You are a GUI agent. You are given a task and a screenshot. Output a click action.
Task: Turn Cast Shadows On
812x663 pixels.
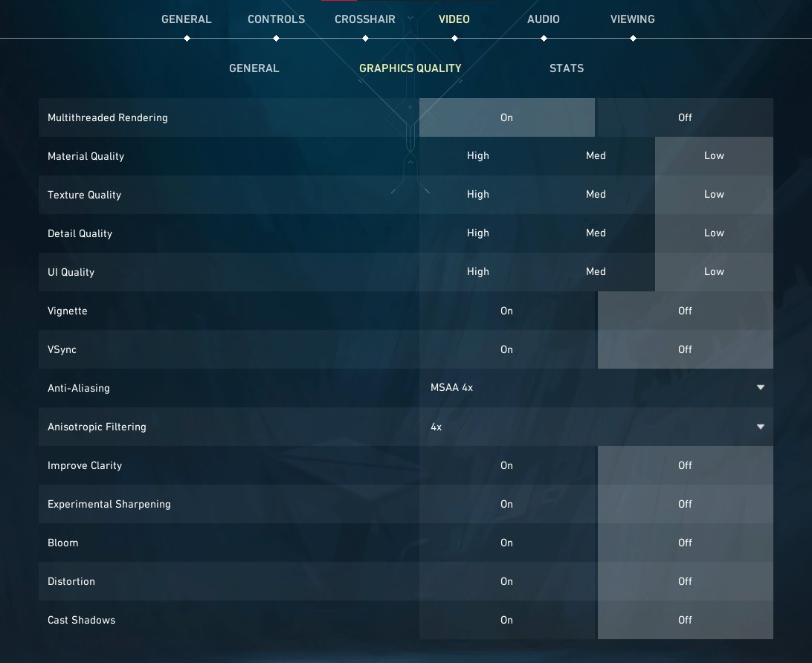click(x=507, y=620)
